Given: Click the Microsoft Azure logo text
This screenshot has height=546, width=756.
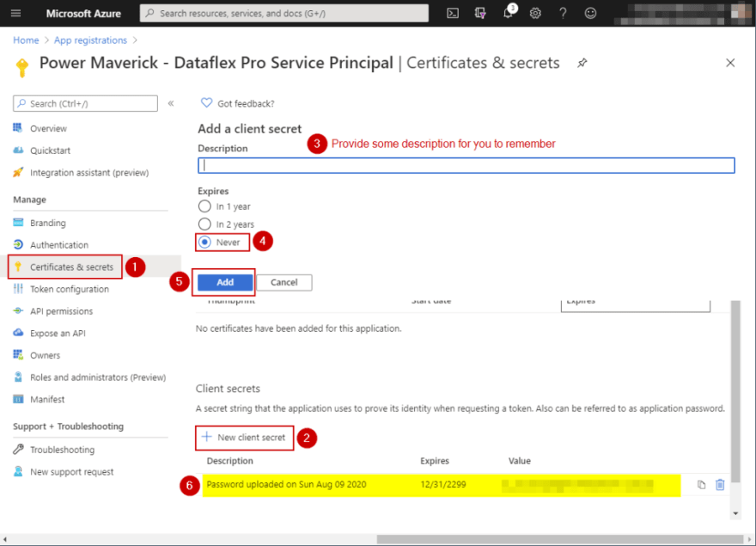Looking at the screenshot, I should point(83,14).
